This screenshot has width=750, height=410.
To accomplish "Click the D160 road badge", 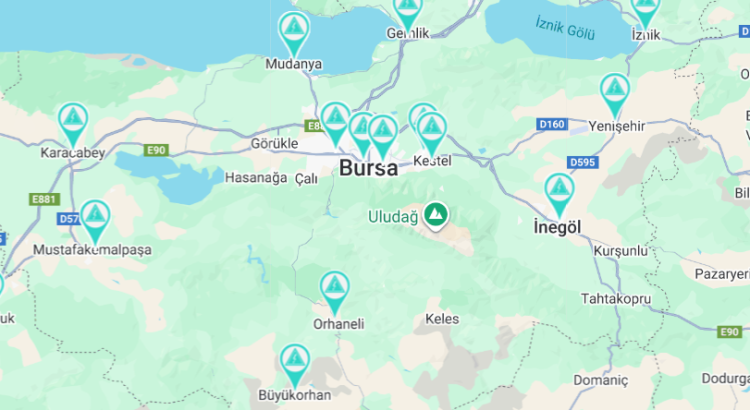I will [x=552, y=124].
